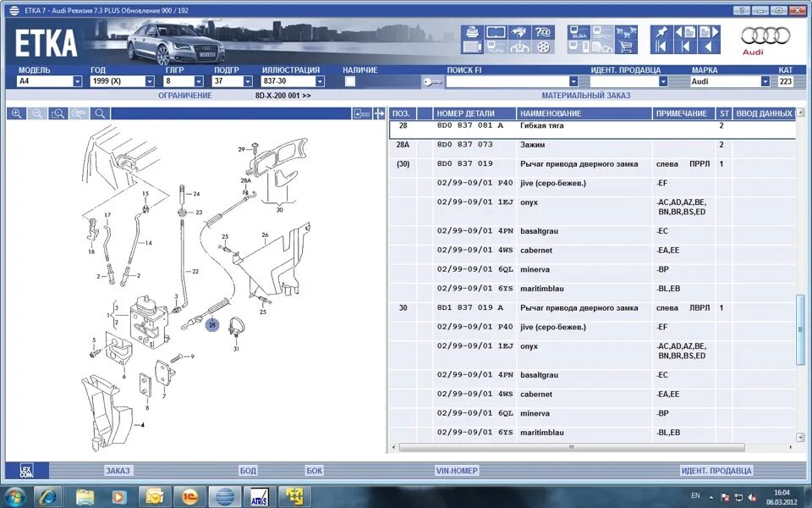Click into the ПОИСК FI search field
The image size is (812, 508).
(x=507, y=81)
